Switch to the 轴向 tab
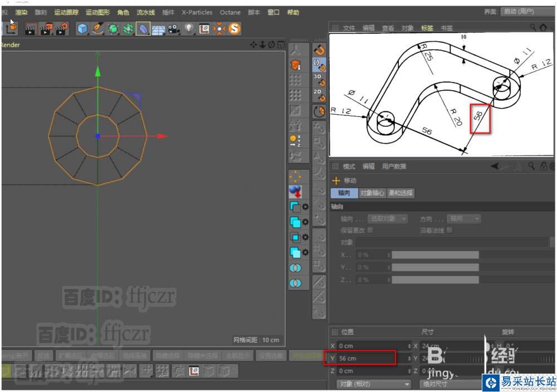The image size is (557, 392). point(344,193)
